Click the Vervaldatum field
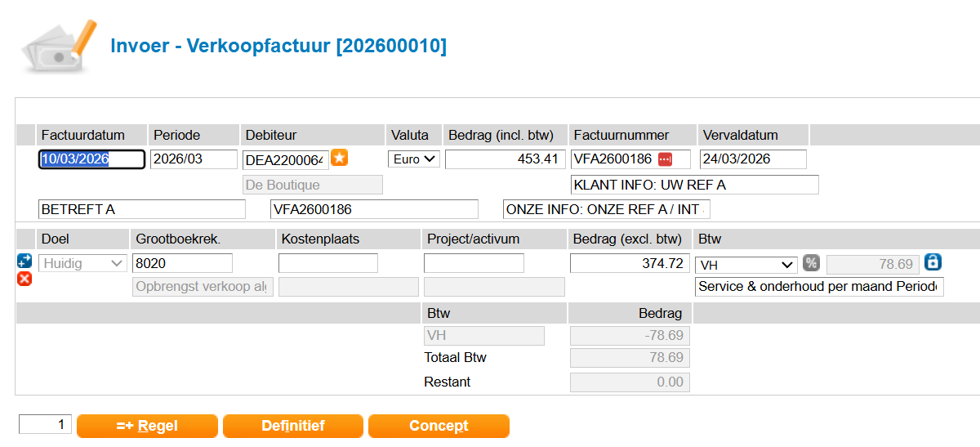Image resolution: width=980 pixels, height=447 pixels. coord(753,159)
